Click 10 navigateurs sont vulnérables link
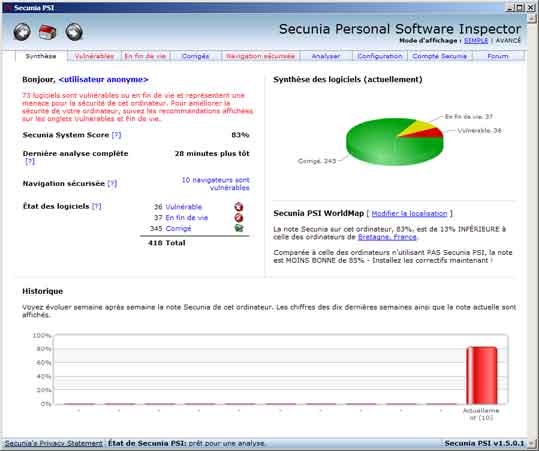The width and height of the screenshot is (539, 451). [215, 184]
